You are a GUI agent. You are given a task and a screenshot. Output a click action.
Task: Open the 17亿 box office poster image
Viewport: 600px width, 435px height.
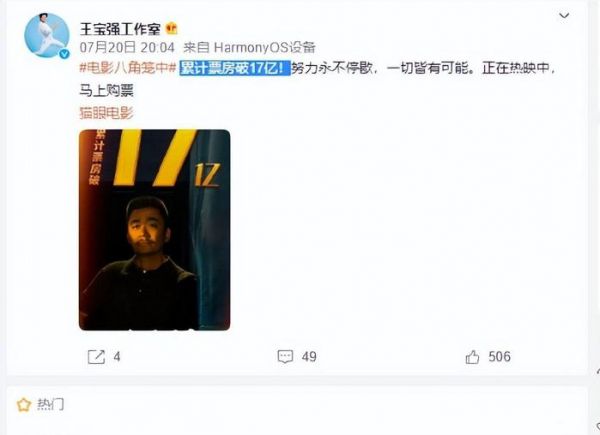click(155, 230)
